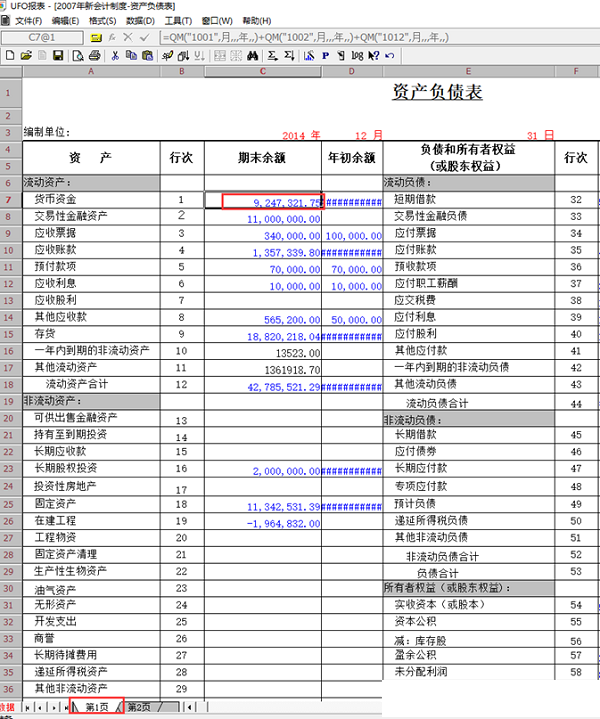
Task: Click the C7@1 cell name box
Action: (x=42, y=38)
